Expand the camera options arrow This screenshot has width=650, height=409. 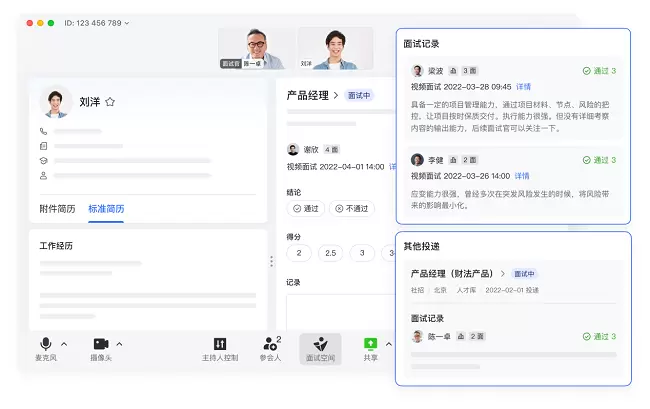pyautogui.click(x=119, y=343)
